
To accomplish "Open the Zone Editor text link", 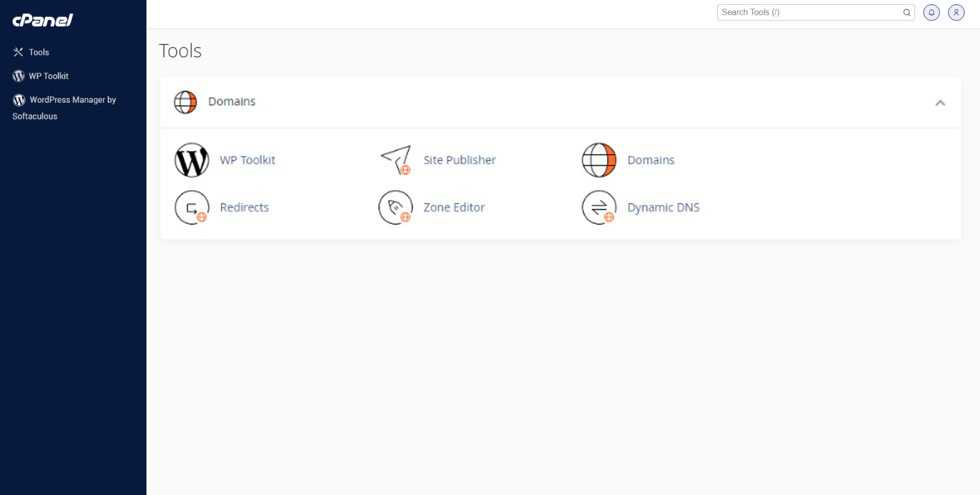I will click(453, 207).
